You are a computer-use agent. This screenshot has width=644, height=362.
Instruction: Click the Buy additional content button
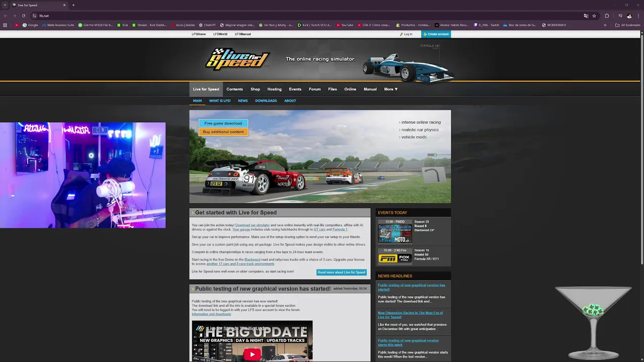223,132
